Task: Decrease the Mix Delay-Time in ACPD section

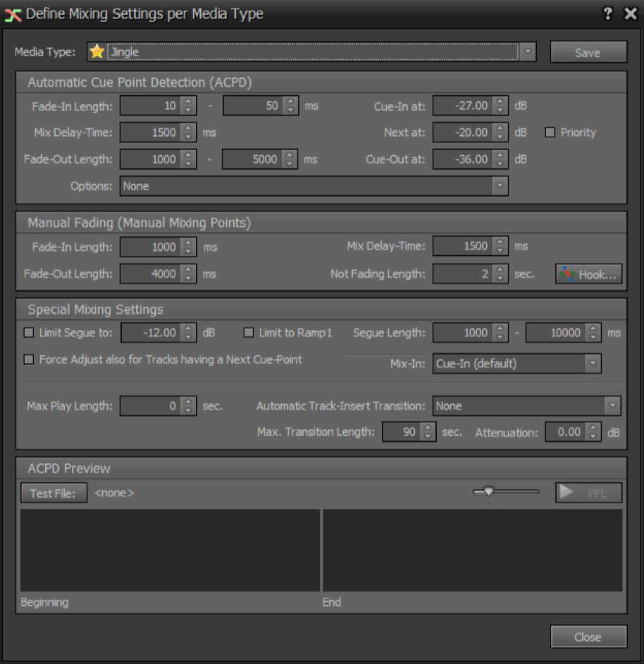Action: point(187,137)
